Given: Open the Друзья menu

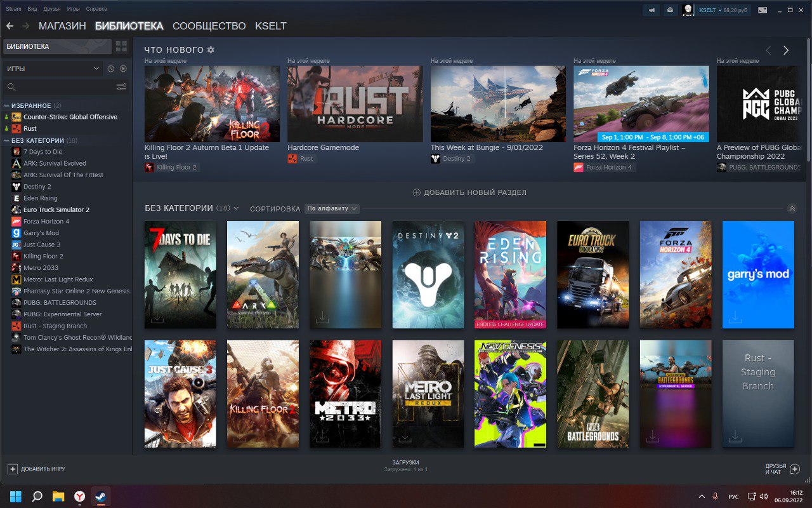Looking at the screenshot, I should click(53, 10).
